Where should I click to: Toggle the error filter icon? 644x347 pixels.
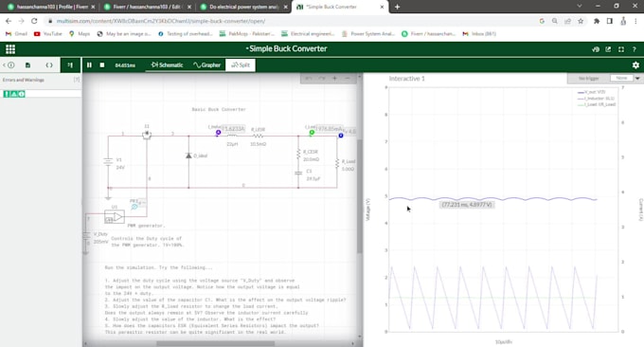(x=7, y=94)
